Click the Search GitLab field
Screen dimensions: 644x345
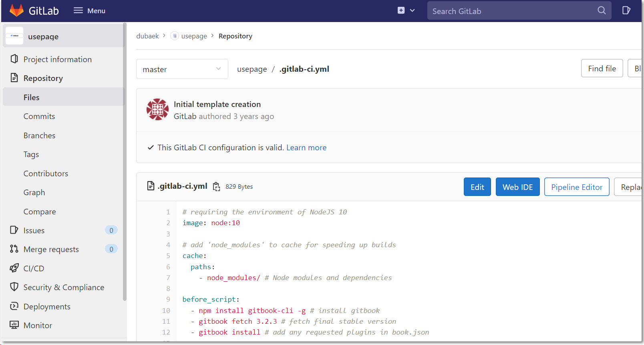(519, 11)
